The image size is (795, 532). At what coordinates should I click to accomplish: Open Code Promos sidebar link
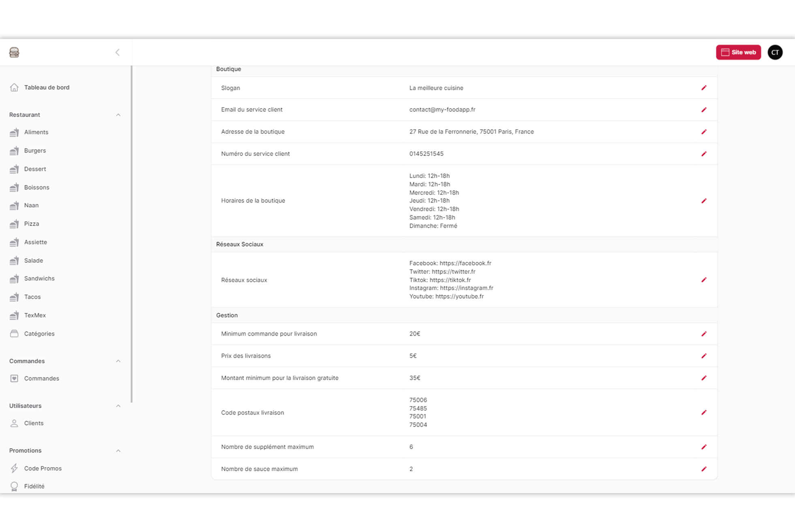click(x=43, y=468)
